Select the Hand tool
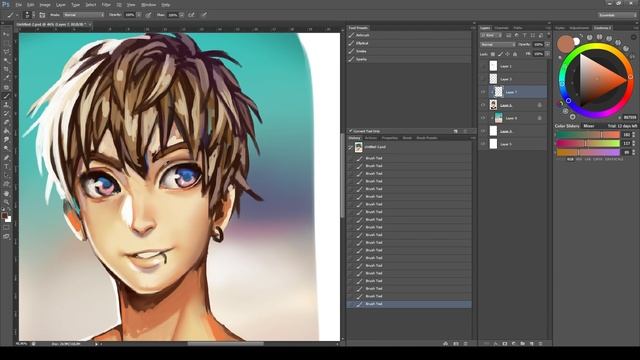Screen dimensions: 640x360 pyautogui.click(x=6, y=193)
